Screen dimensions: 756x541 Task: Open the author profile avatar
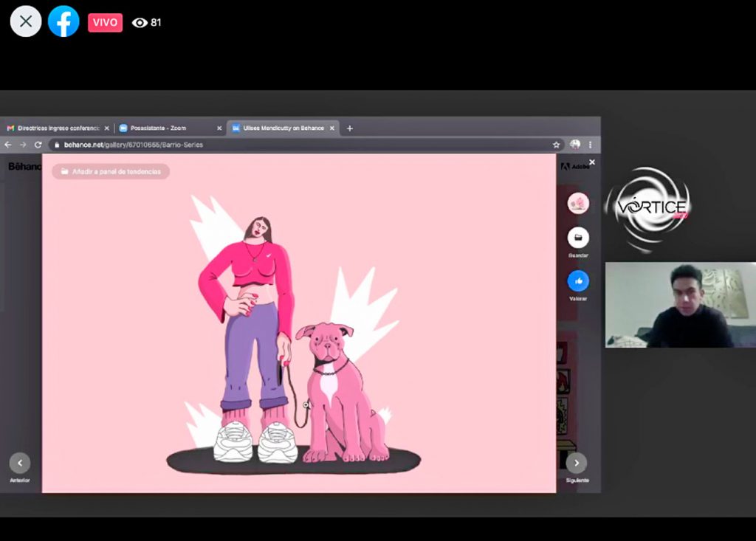tap(578, 203)
